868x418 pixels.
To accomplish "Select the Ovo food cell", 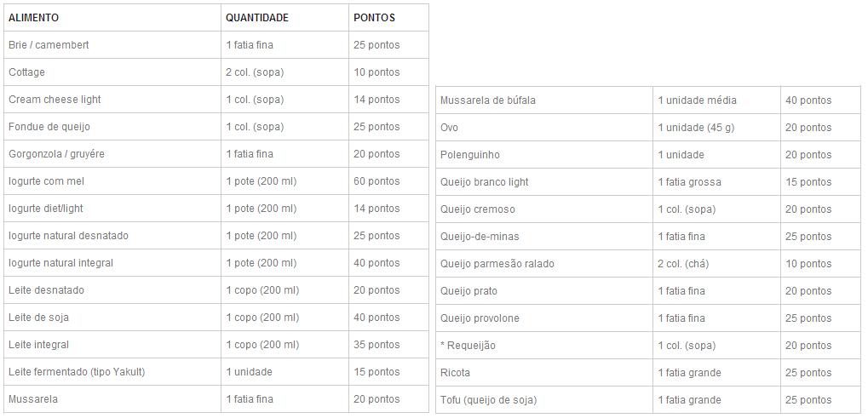I will point(449,128).
